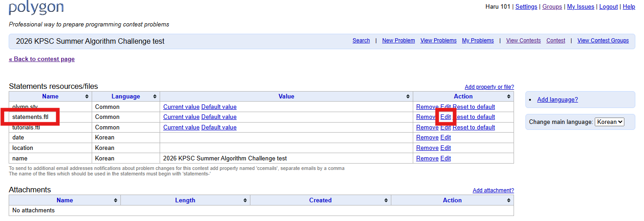
Task: Sort resources table by Language column
Action: point(126,97)
